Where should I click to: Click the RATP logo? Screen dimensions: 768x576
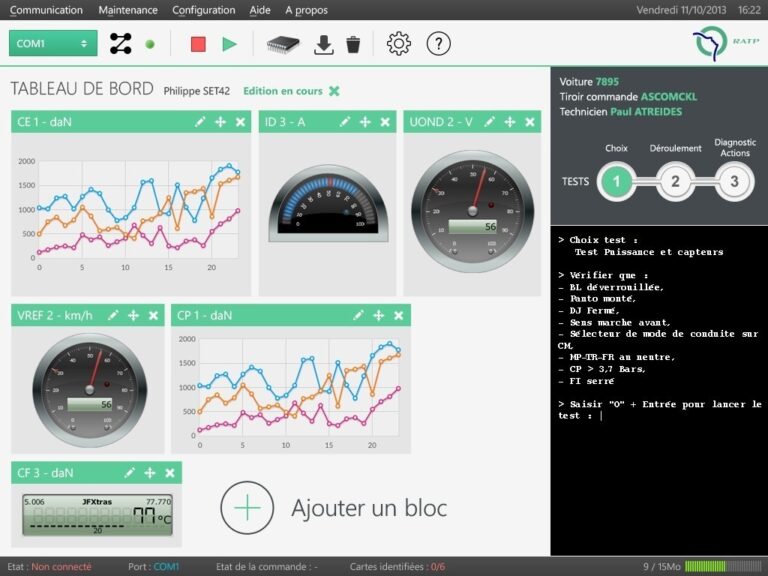point(726,43)
